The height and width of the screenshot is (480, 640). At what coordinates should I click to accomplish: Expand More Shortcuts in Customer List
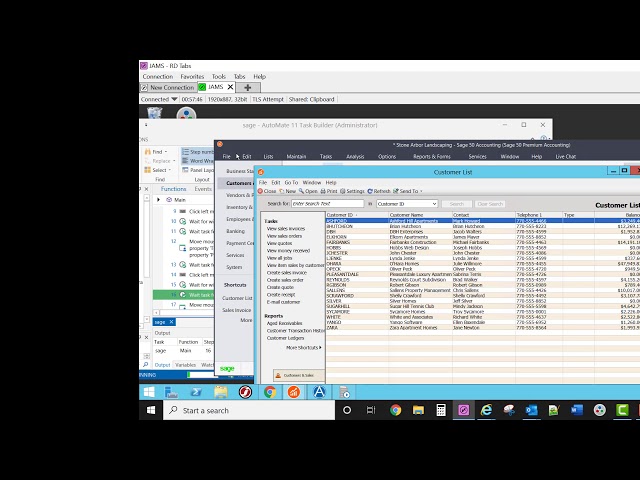click(304, 348)
